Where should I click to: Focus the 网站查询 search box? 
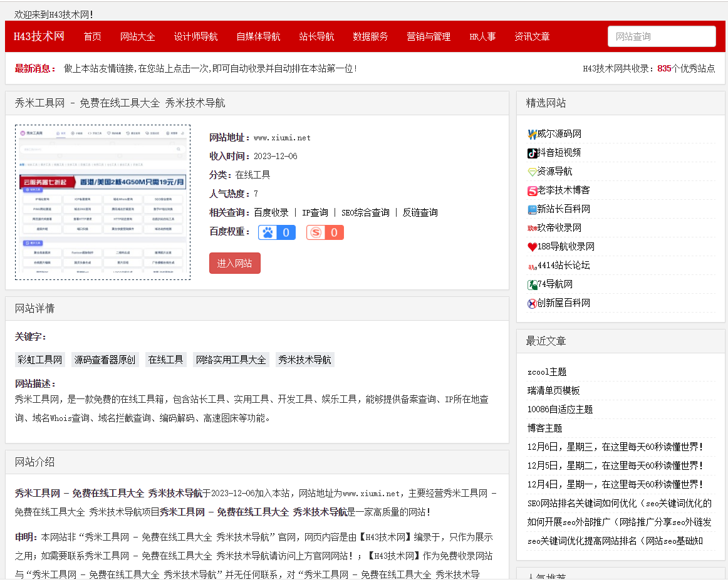(x=662, y=36)
